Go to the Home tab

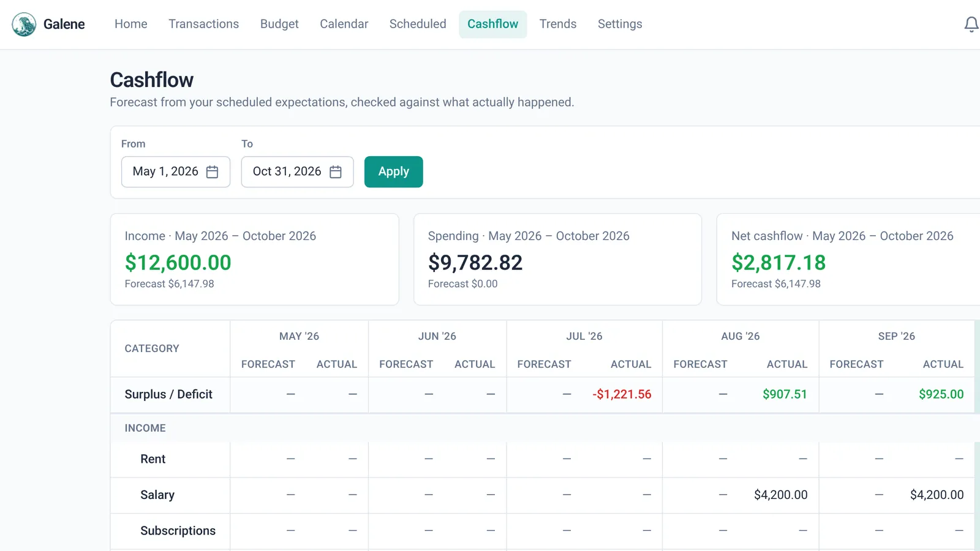(131, 24)
